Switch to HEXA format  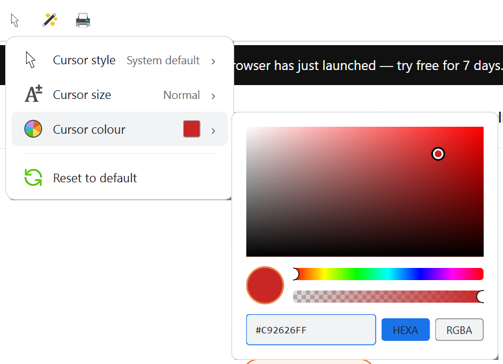(405, 330)
